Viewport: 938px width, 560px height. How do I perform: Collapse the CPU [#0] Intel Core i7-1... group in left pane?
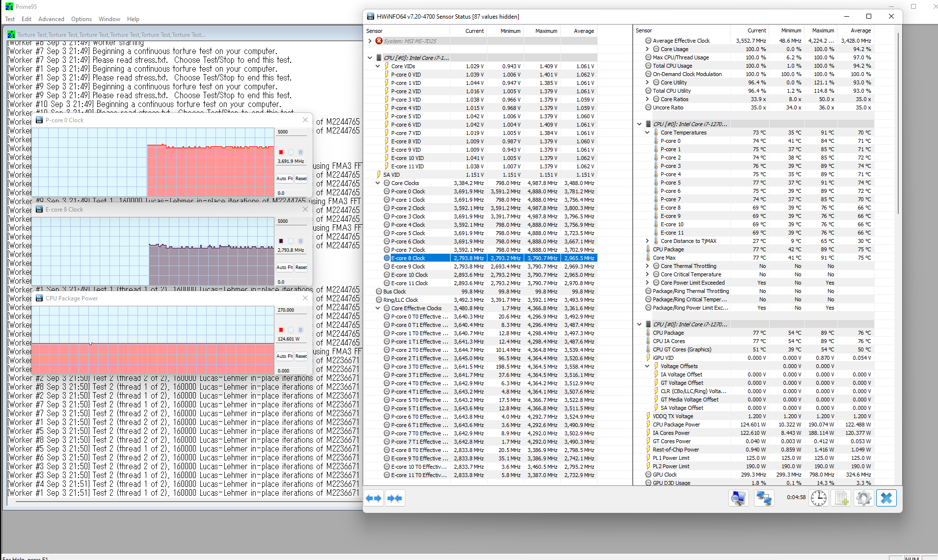[x=370, y=57]
